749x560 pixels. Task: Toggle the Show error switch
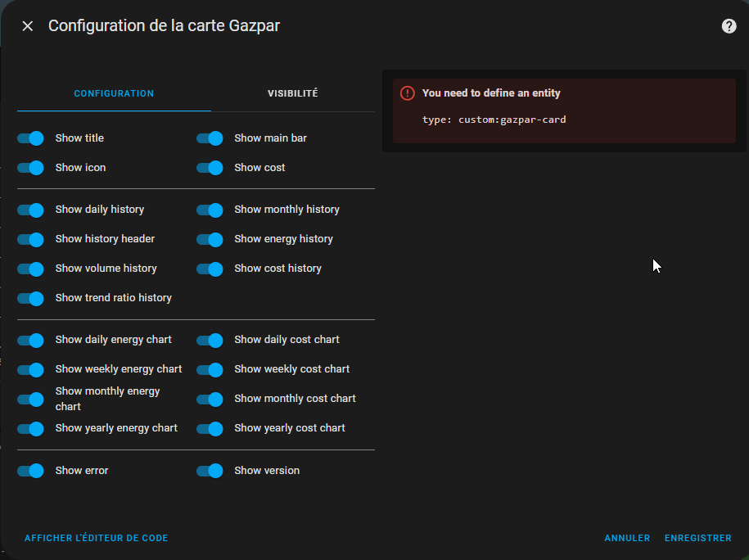click(30, 471)
